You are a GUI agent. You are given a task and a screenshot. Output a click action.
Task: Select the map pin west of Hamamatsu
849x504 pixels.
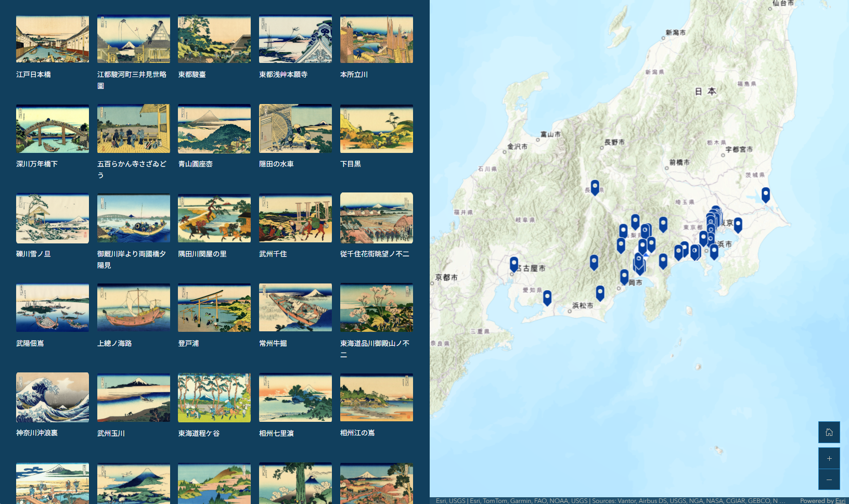[547, 297]
